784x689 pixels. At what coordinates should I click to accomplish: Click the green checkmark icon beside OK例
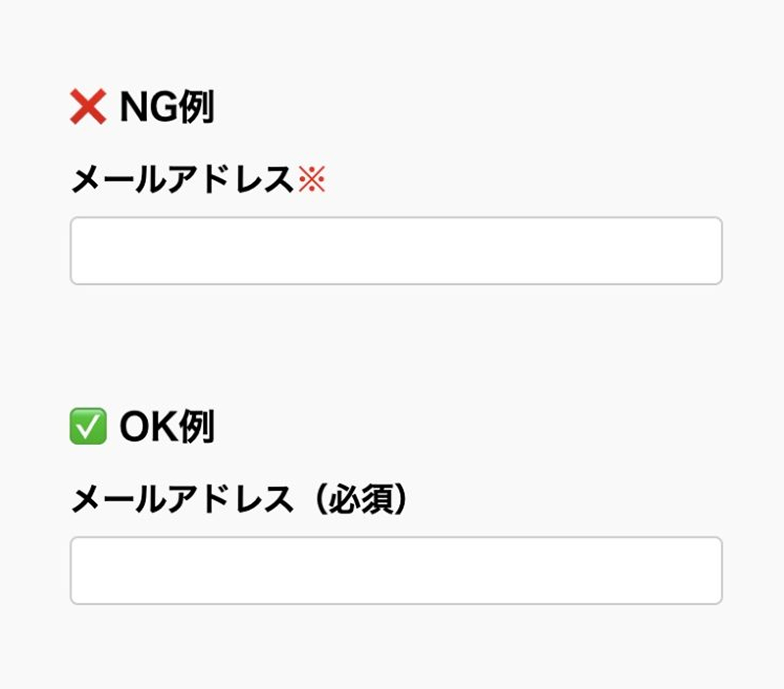click(88, 426)
